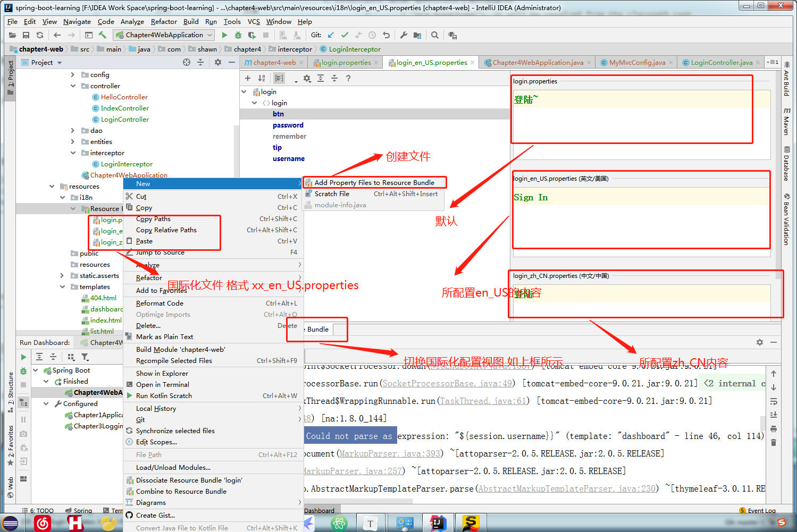Collapse all in the Project panel header
The height and width of the screenshot is (532, 797).
(200, 62)
